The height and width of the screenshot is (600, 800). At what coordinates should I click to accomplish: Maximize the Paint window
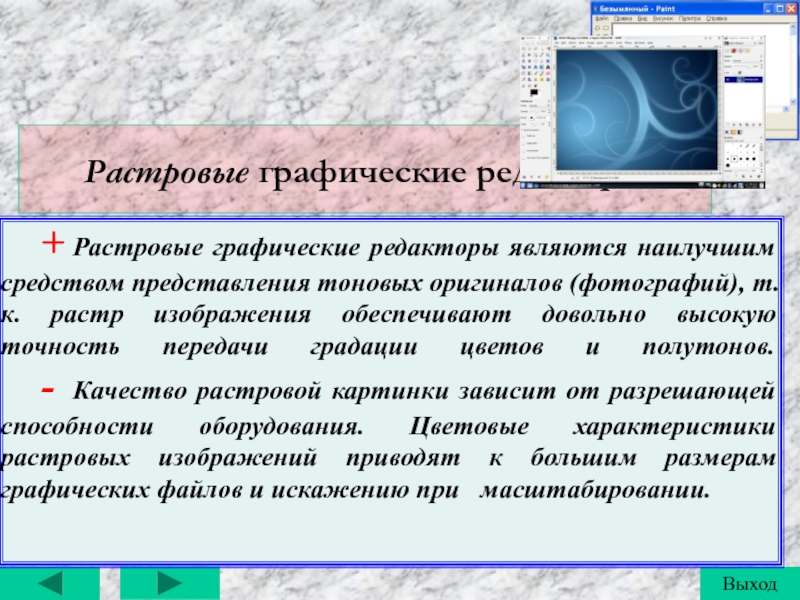click(780, 9)
